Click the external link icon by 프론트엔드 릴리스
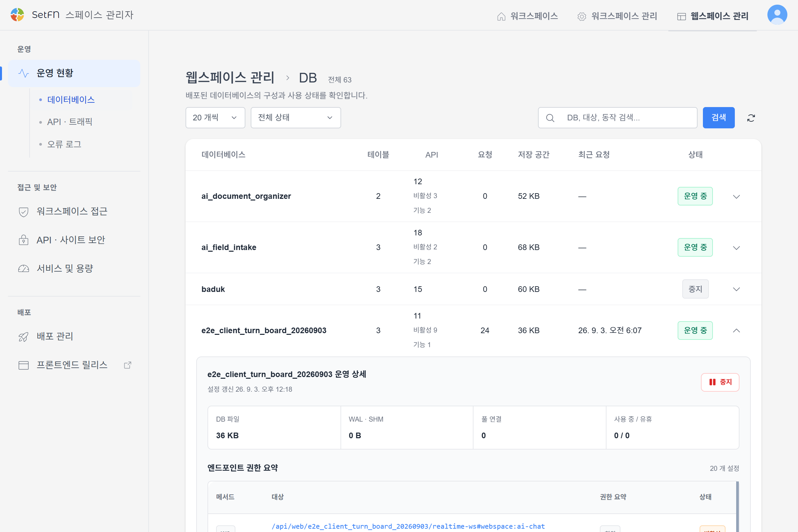 point(128,365)
